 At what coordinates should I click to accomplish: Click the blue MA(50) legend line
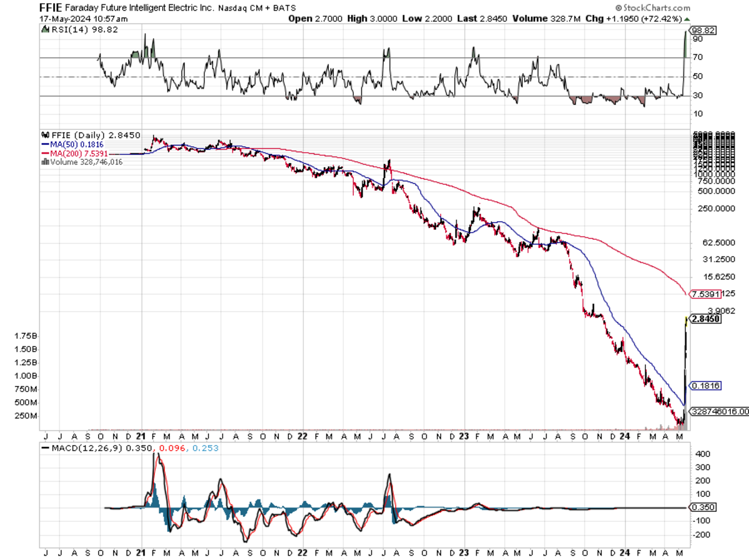tap(44, 144)
